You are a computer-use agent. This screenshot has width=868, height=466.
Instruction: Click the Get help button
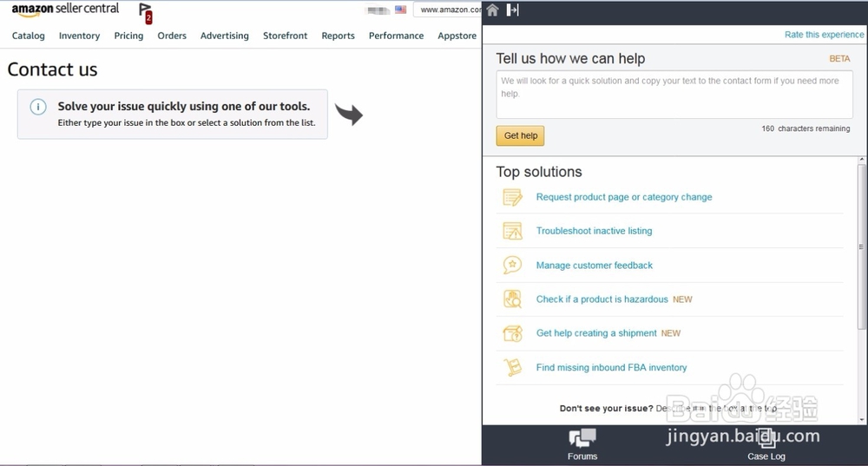coord(520,135)
